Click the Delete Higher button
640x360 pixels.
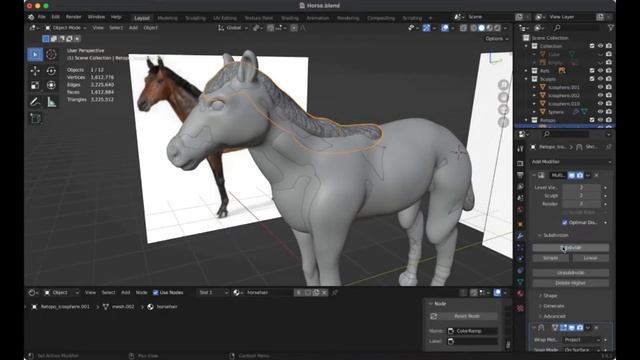(x=571, y=283)
